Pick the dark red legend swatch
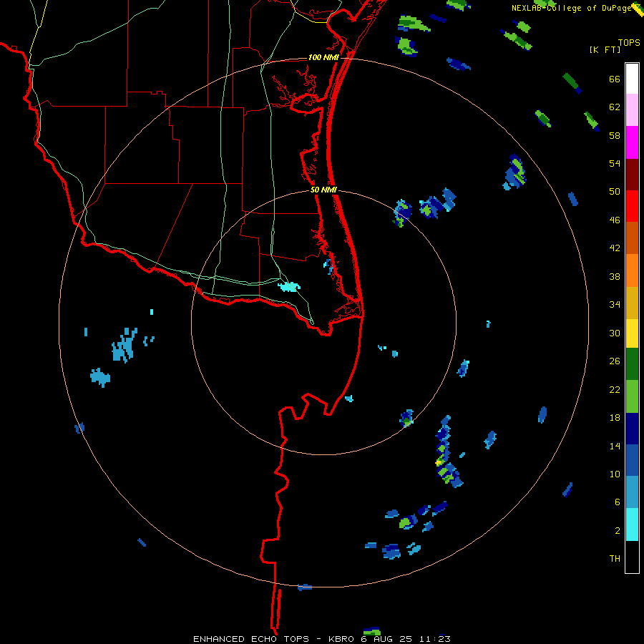This screenshot has width=644, height=644. (632, 175)
